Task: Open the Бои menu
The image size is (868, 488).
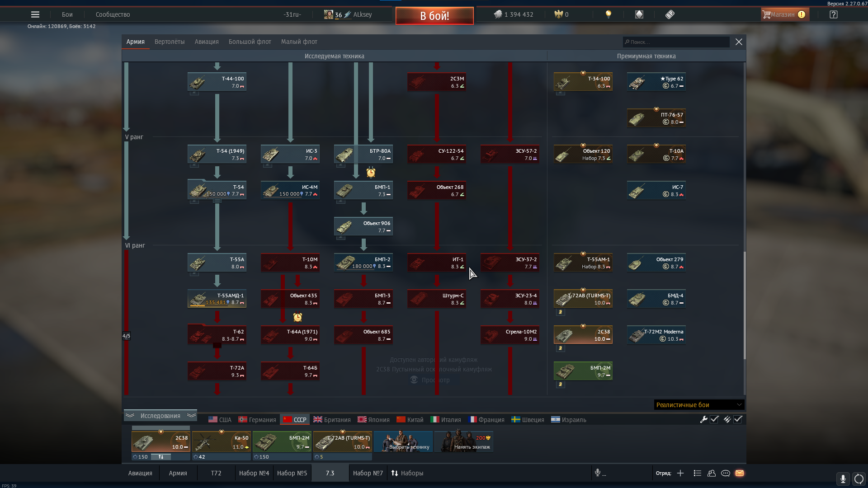Action: pyautogui.click(x=67, y=14)
